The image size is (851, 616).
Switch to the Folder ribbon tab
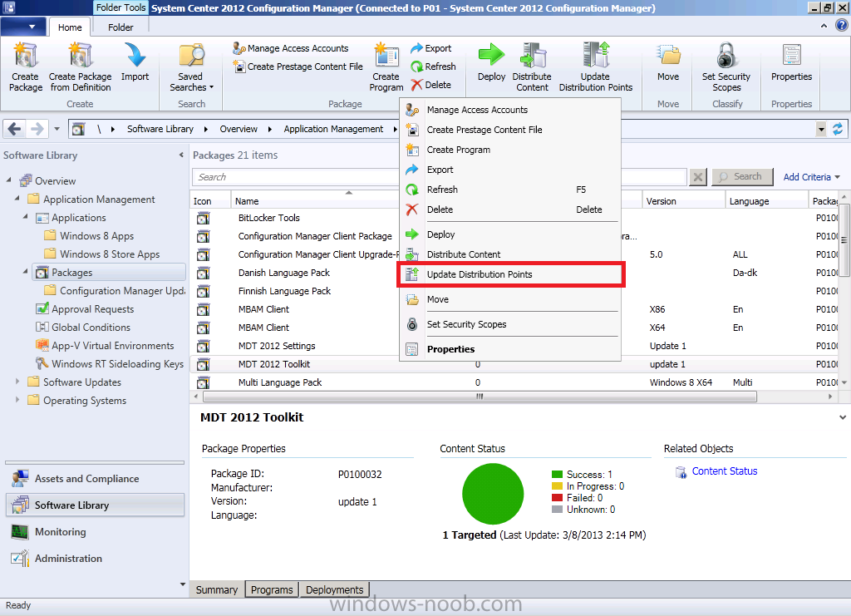(x=121, y=27)
